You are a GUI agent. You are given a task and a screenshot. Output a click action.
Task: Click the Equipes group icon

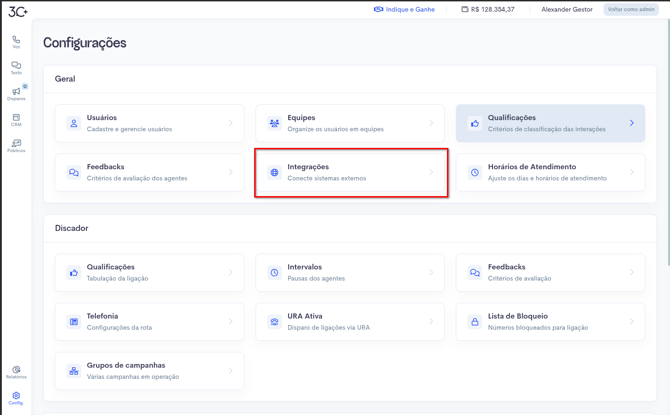click(274, 123)
